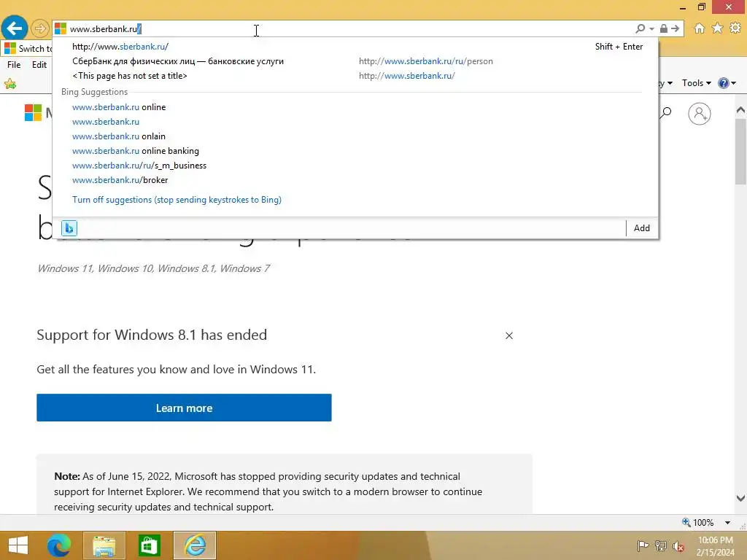Click the page scrollbar down arrow
The width and height of the screenshot is (747, 560).
[x=740, y=498]
